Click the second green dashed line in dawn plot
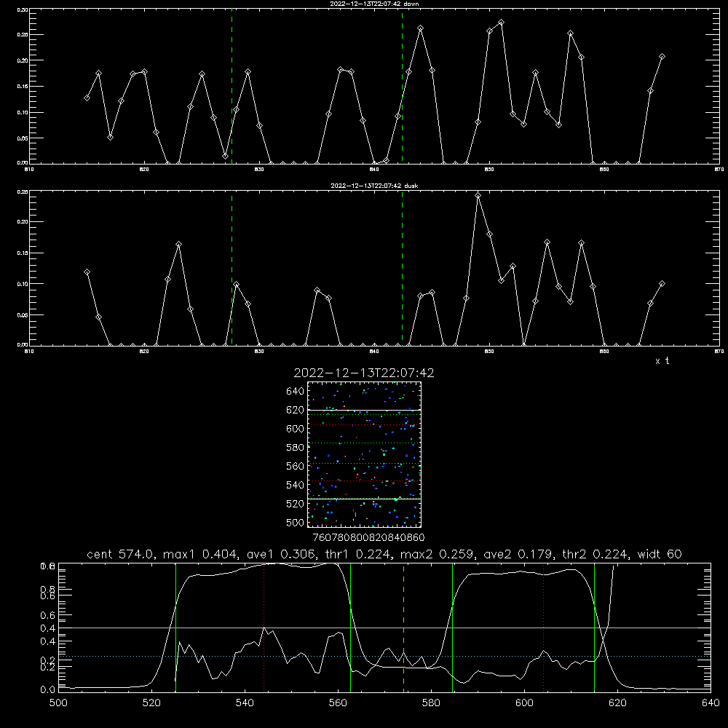 (x=402, y=86)
